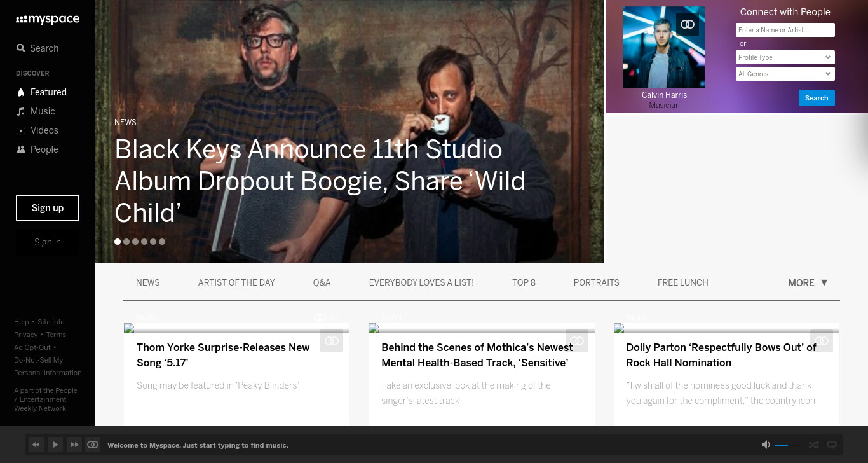The height and width of the screenshot is (463, 868).
Task: Click the Sign in button
Action: click(48, 242)
